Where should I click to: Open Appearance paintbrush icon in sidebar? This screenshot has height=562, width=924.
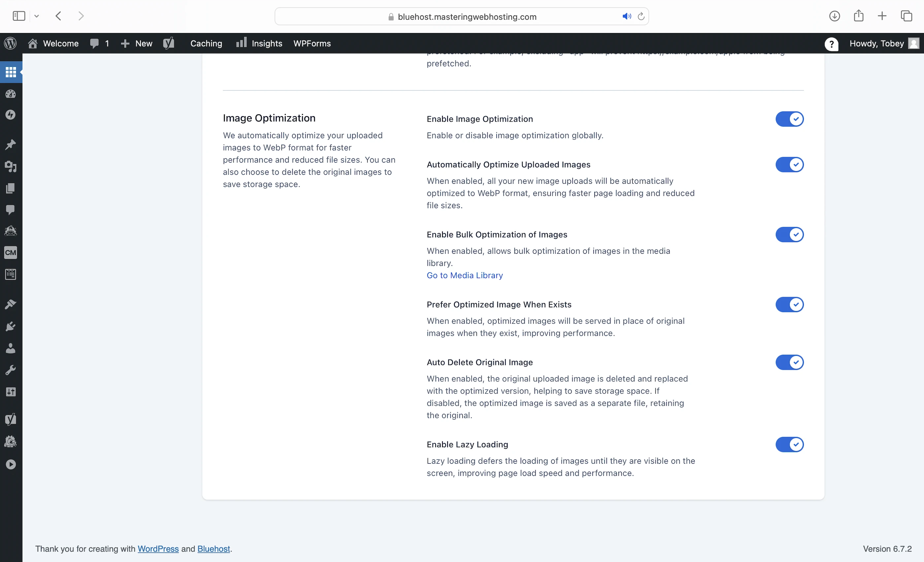coord(11,304)
